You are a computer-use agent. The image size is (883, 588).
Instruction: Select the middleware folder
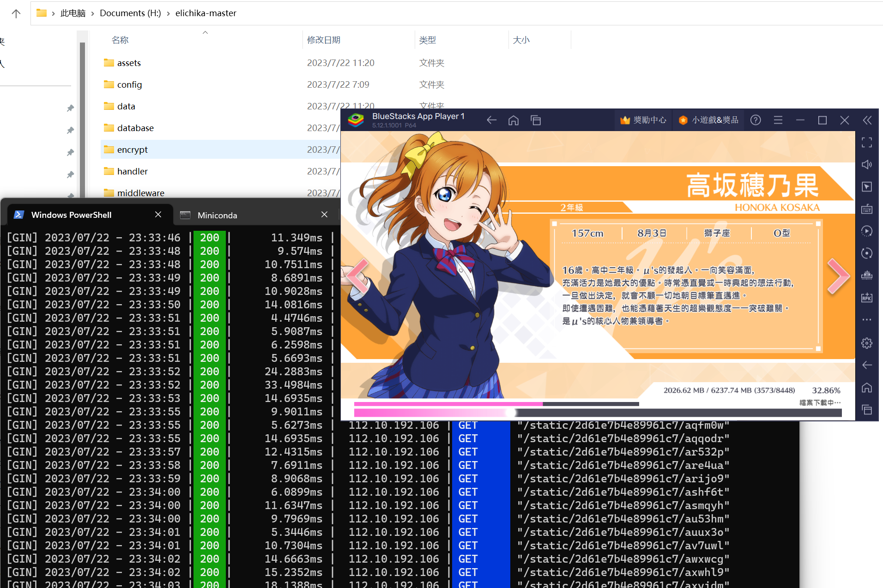(x=141, y=193)
